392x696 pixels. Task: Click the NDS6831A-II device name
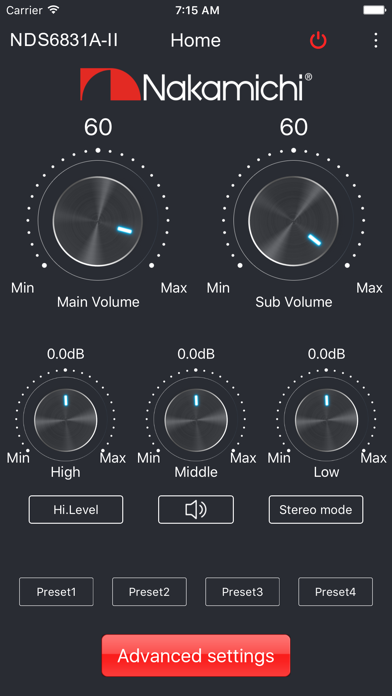(x=64, y=40)
